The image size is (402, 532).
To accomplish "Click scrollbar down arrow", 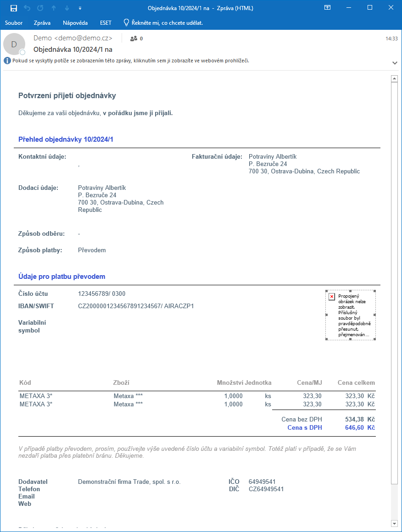I will click(394, 524).
